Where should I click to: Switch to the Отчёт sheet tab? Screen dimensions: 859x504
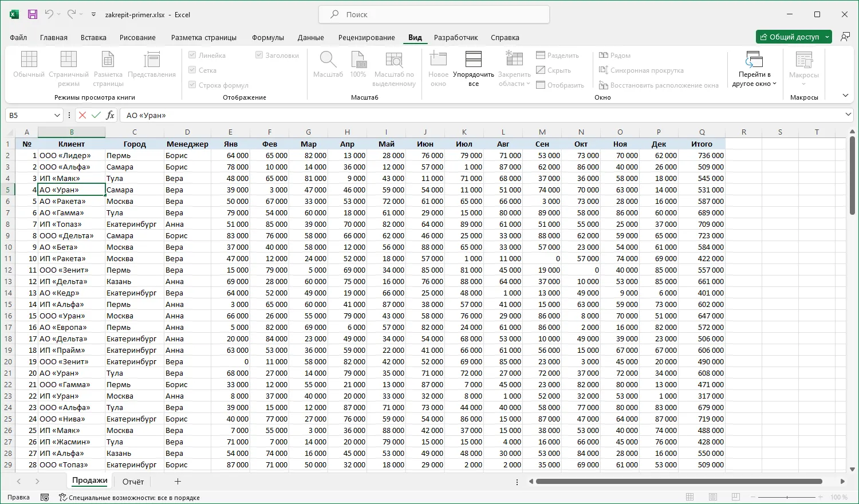click(133, 482)
